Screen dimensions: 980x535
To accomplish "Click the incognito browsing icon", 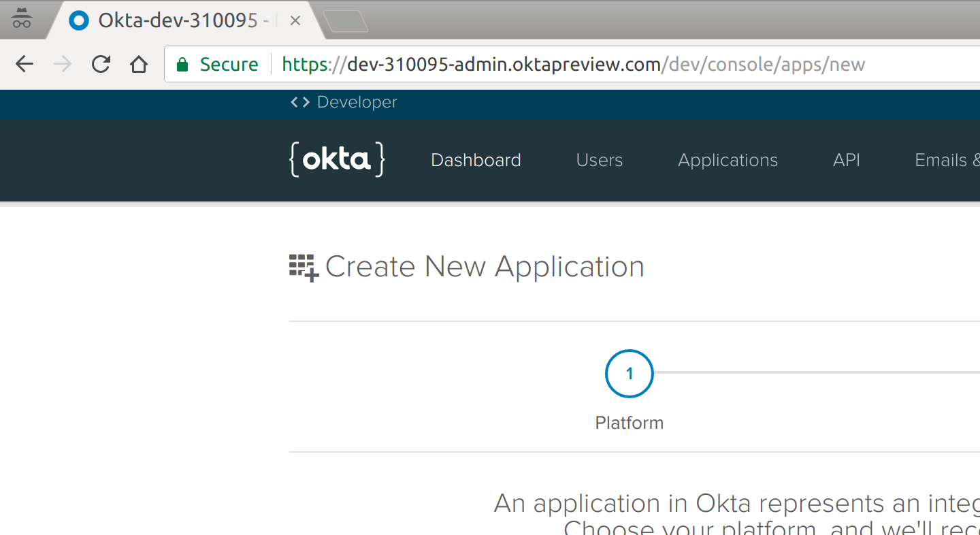I will coord(23,19).
